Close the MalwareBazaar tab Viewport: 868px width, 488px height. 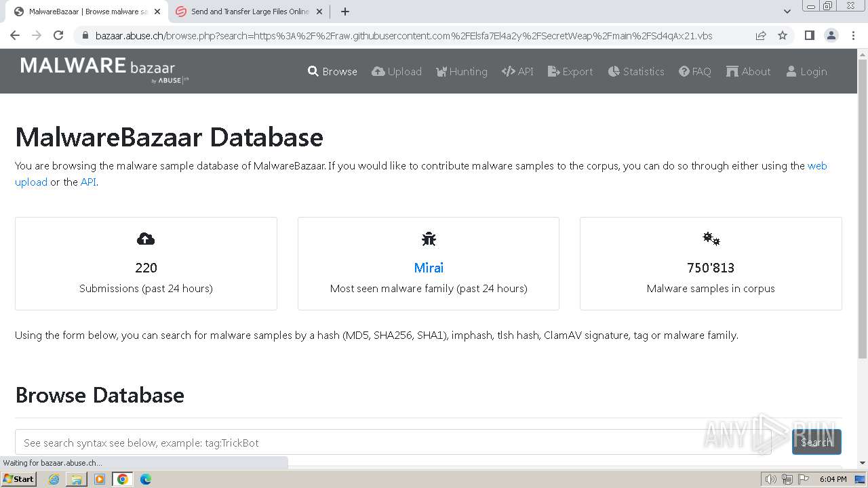coord(157,12)
